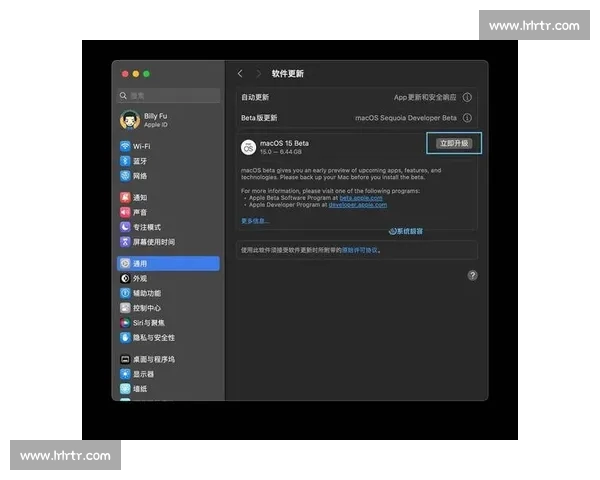Click 立即升级 upgrade now button
600x480 pixels.
point(454,143)
